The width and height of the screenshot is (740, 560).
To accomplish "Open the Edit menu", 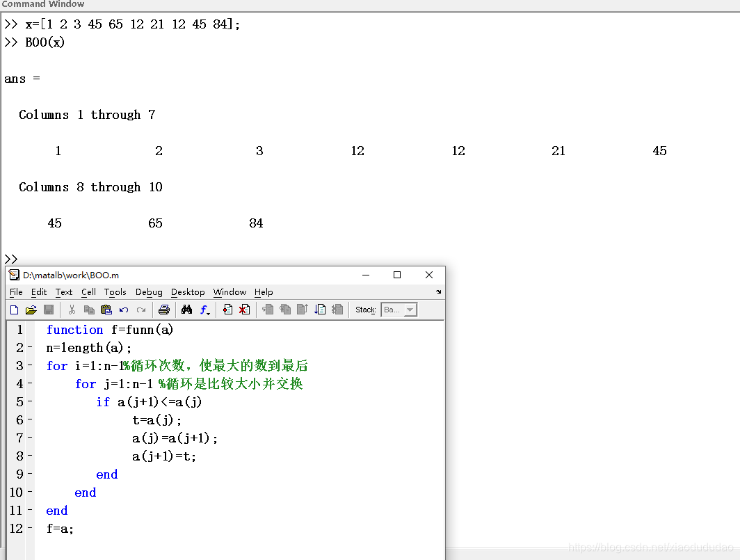I will coord(39,292).
